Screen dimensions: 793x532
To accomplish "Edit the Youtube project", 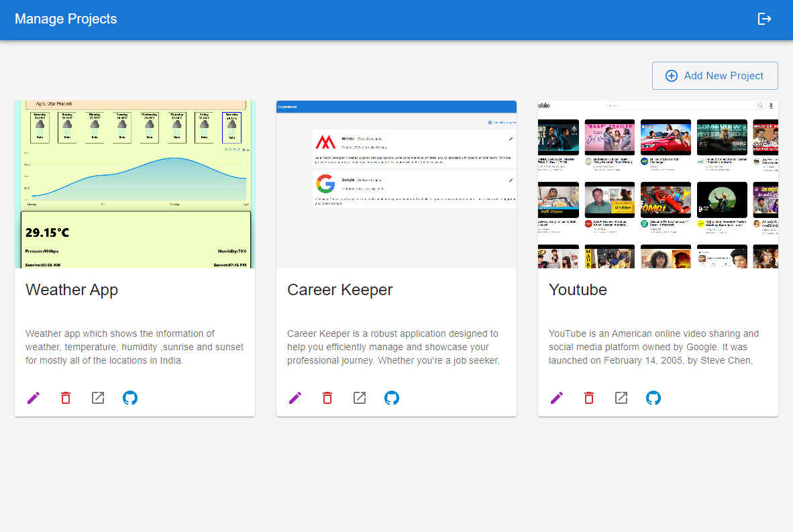I will coord(557,398).
